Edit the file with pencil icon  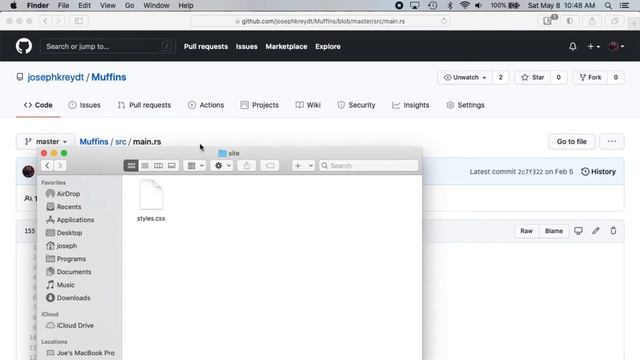(x=596, y=231)
